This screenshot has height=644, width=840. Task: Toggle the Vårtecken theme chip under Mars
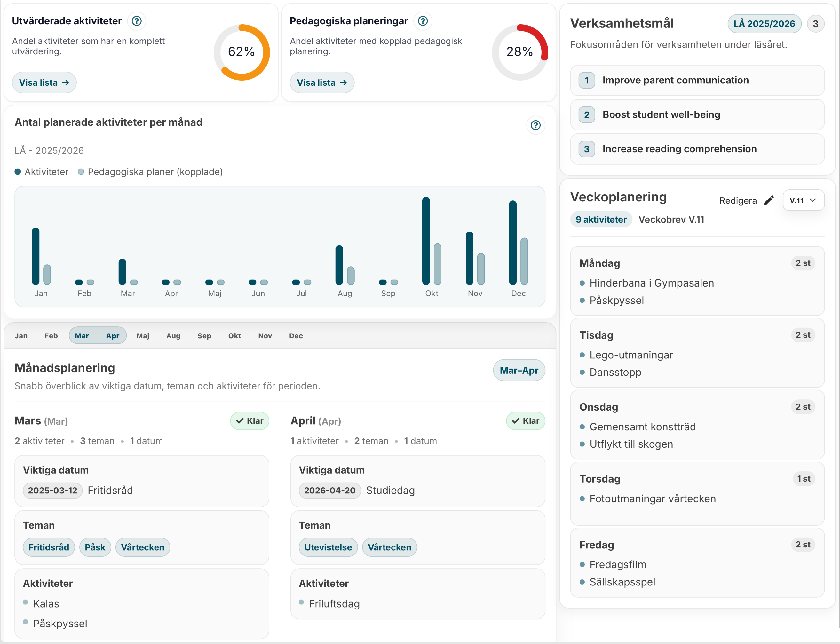tap(142, 547)
